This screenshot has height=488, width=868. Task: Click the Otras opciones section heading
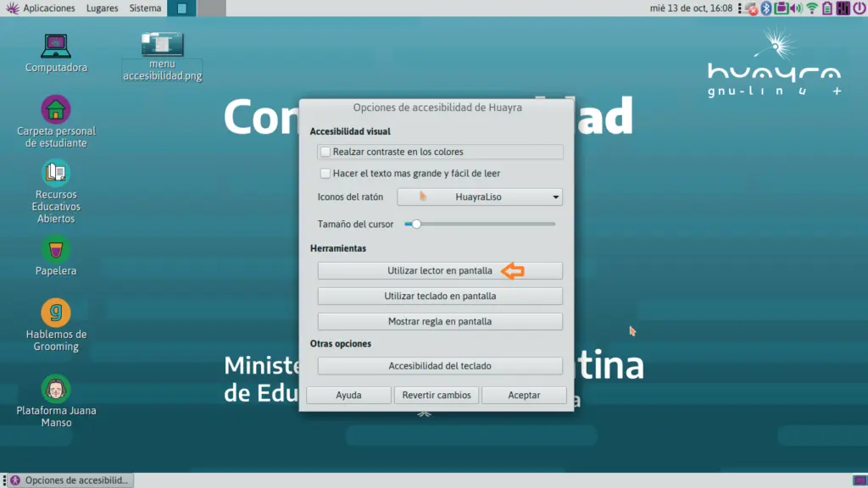(x=341, y=344)
